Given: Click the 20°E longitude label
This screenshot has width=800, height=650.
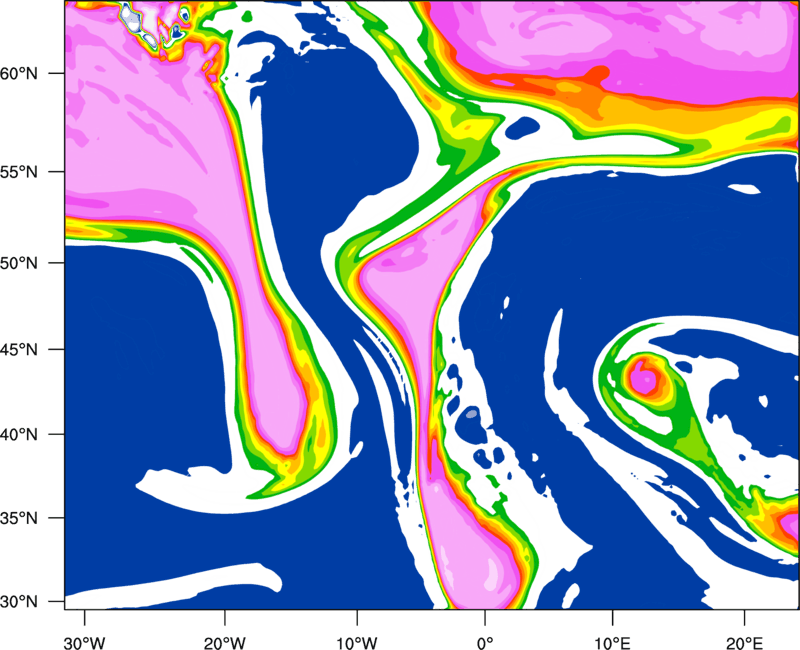Looking at the screenshot, I should 744,643.
